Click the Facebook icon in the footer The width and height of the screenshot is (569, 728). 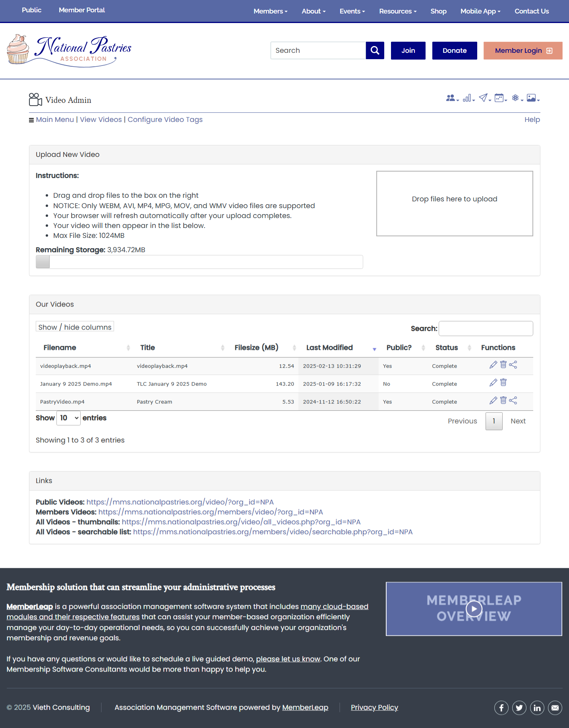coord(501,708)
